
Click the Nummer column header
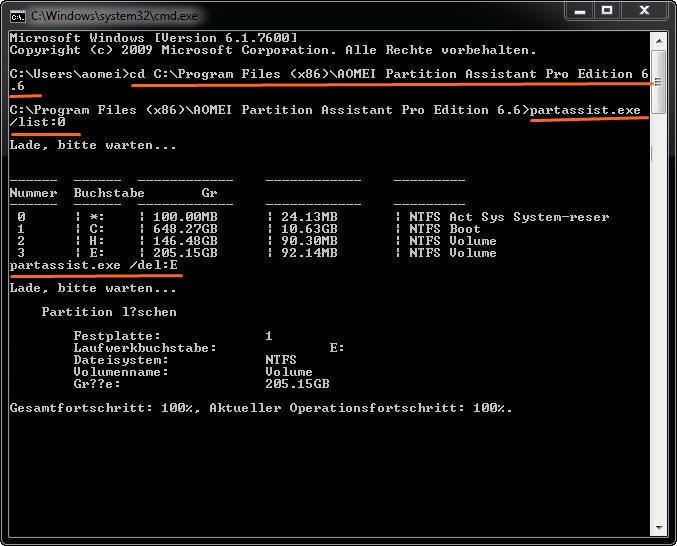[33, 193]
